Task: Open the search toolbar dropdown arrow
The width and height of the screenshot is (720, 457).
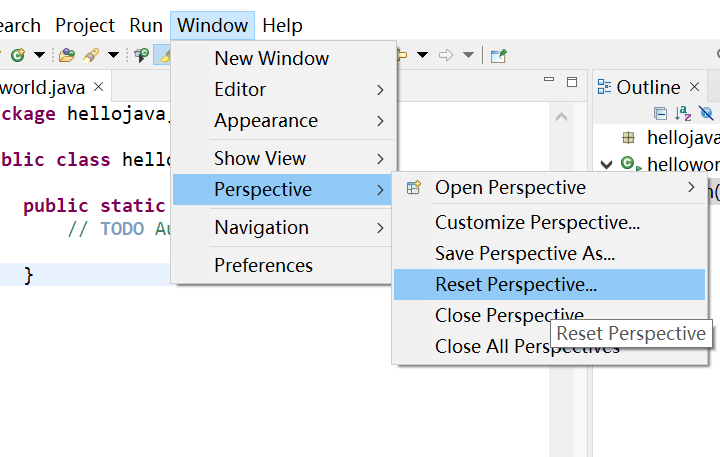Action: (x=113, y=54)
